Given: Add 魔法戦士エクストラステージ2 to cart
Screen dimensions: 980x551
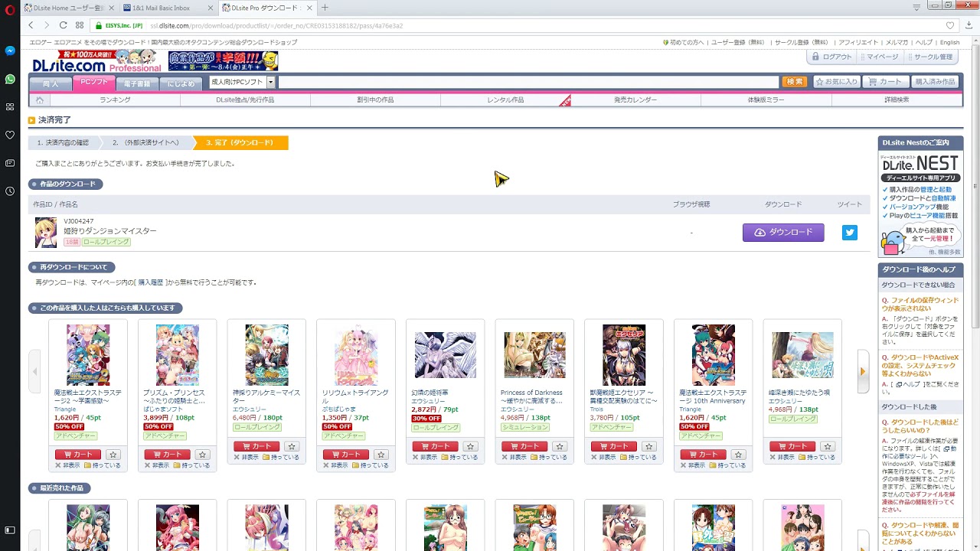Looking at the screenshot, I should [x=78, y=455].
